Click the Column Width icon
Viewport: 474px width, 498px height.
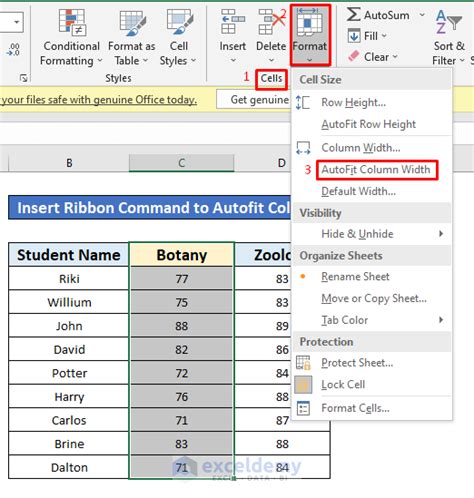pos(303,148)
